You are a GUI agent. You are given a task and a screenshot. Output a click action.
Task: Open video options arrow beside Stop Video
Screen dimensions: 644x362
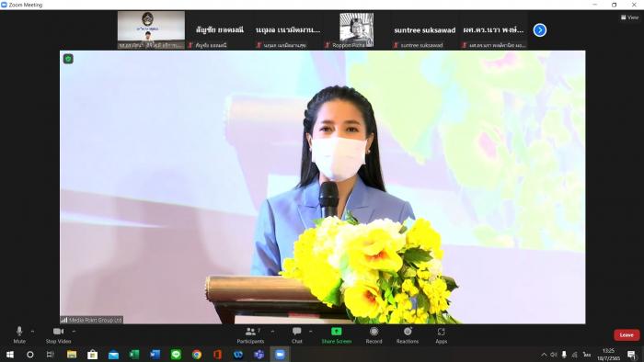(74, 332)
